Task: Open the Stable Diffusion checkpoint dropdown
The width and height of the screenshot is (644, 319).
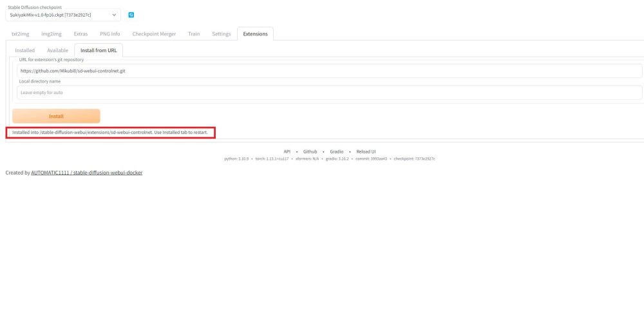Action: pos(64,15)
